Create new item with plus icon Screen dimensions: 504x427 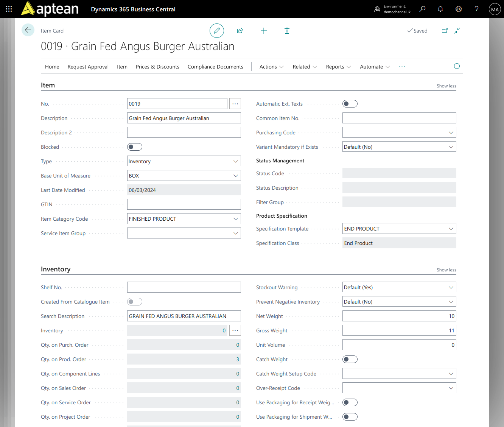(x=264, y=31)
